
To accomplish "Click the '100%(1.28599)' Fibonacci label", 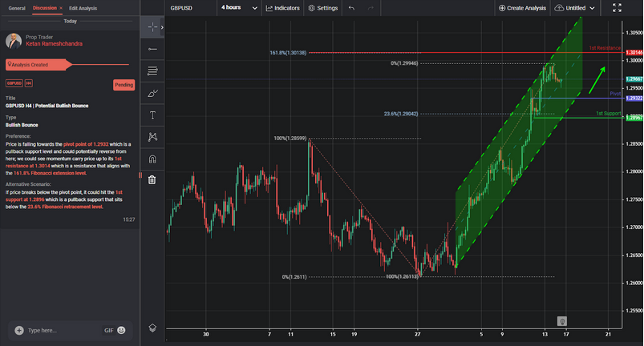I will pos(290,138).
